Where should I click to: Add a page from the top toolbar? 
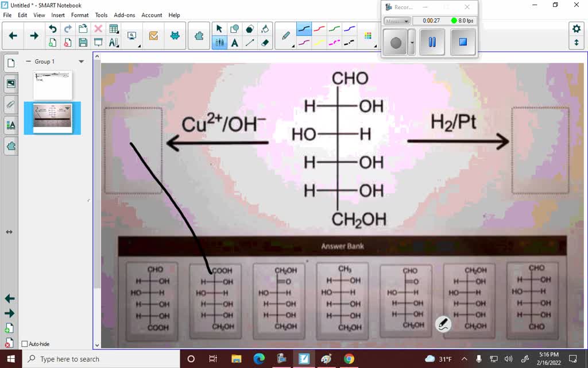(x=53, y=43)
